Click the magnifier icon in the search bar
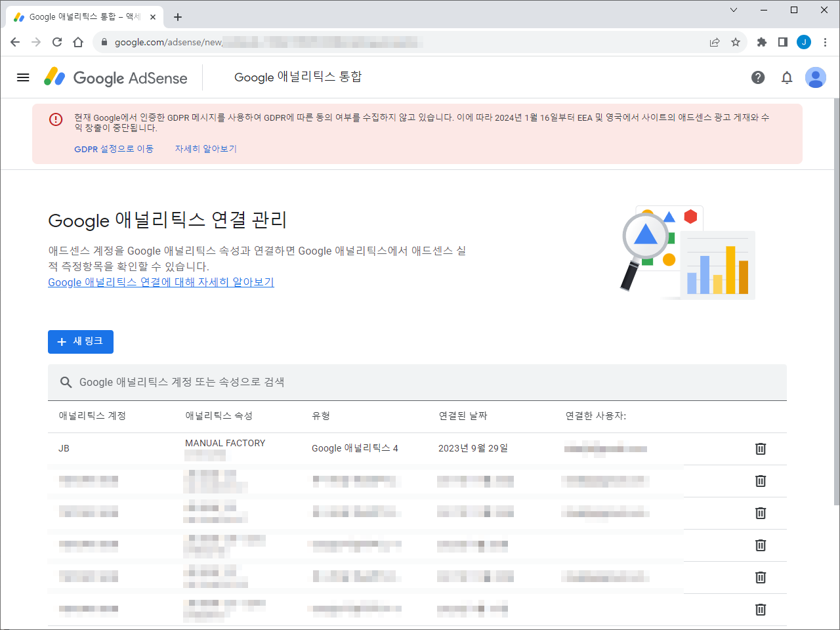The width and height of the screenshot is (840, 630). [66, 383]
